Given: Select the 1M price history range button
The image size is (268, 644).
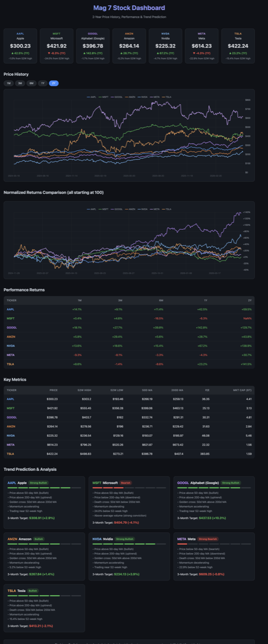Looking at the screenshot, I should tap(9, 83).
